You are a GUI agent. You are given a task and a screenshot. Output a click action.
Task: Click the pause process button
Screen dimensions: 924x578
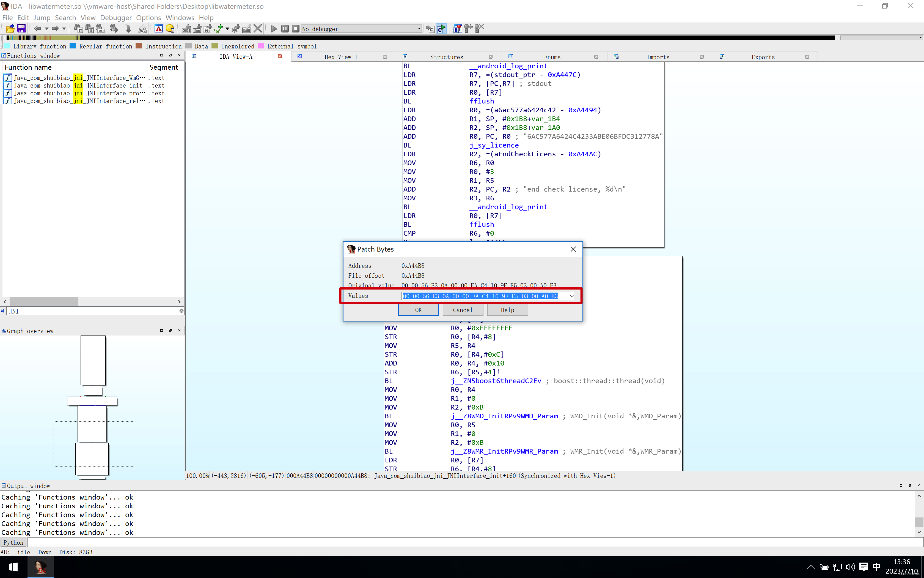pos(285,29)
